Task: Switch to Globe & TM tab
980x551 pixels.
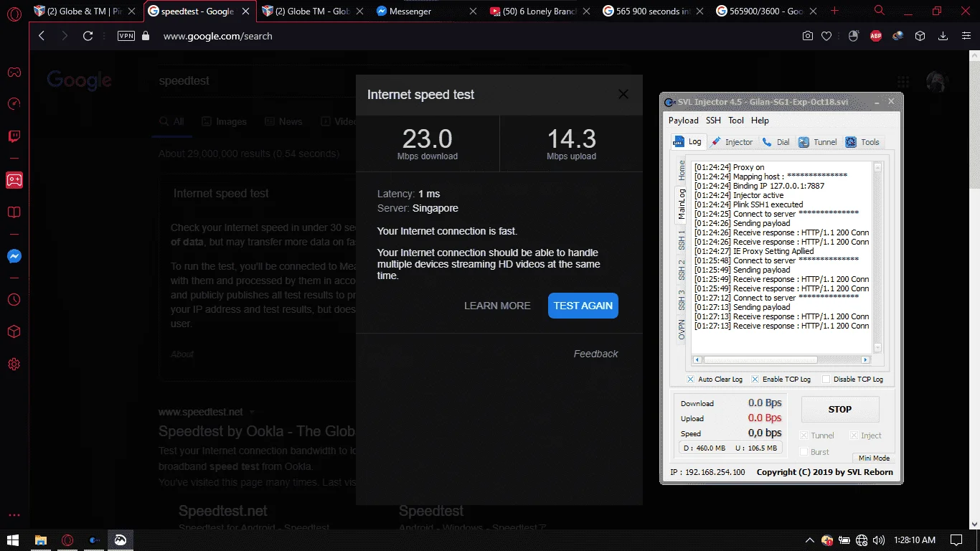Action: 85,11
